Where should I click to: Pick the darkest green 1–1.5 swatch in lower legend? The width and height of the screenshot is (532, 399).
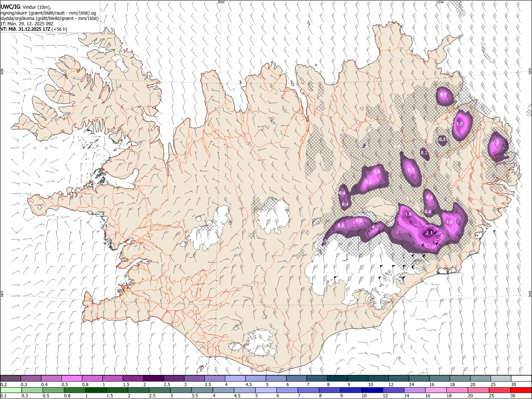point(96,390)
